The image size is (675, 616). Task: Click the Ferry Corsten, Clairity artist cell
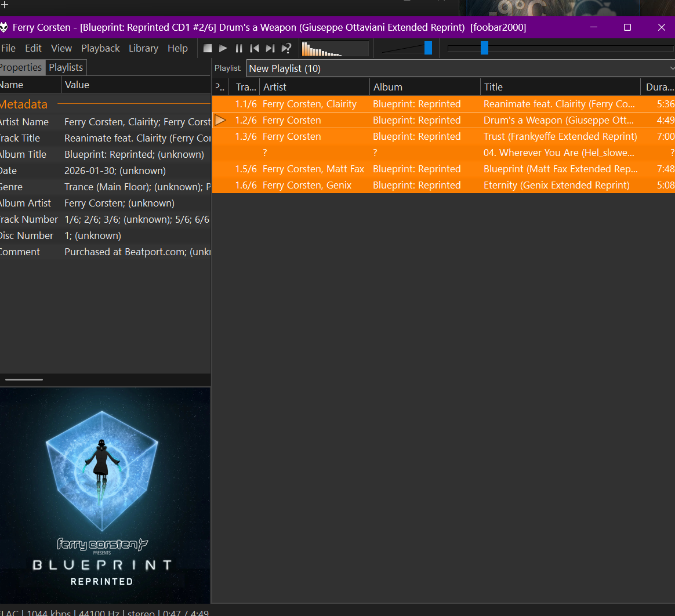click(310, 104)
